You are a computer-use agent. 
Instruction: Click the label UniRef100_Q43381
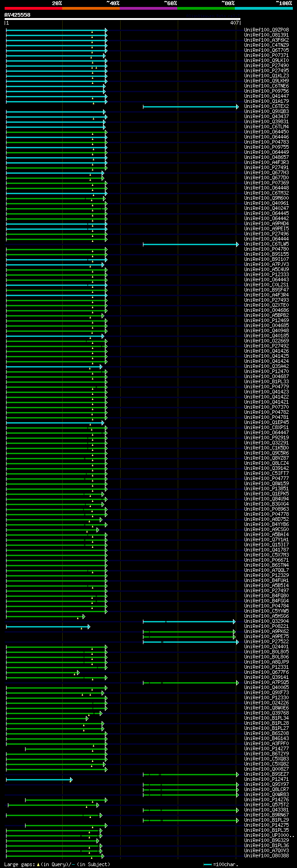tap(266, 810)
